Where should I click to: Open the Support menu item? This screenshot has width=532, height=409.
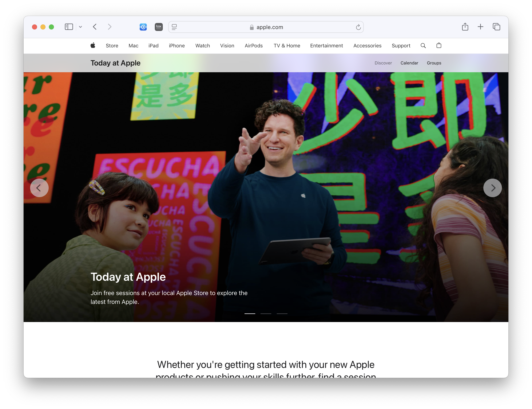coord(401,46)
